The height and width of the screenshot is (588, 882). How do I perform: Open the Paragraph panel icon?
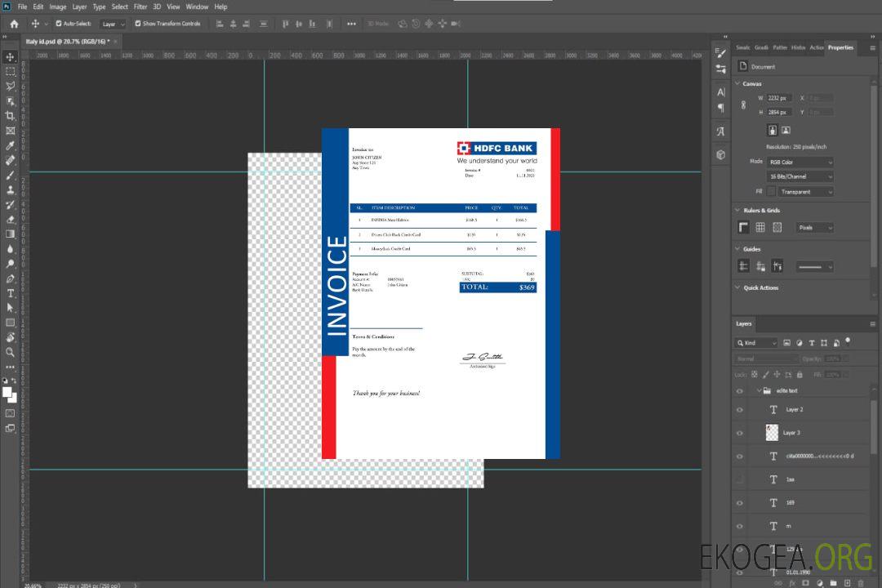[721, 108]
